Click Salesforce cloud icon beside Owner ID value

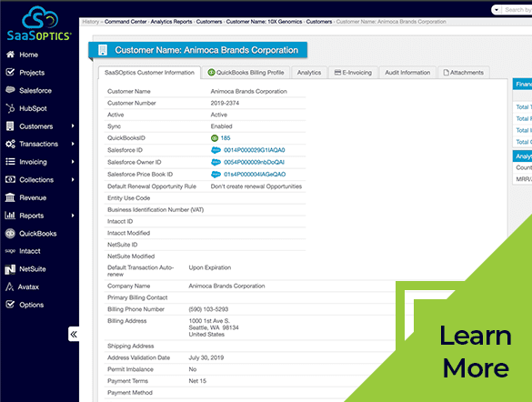216,162
